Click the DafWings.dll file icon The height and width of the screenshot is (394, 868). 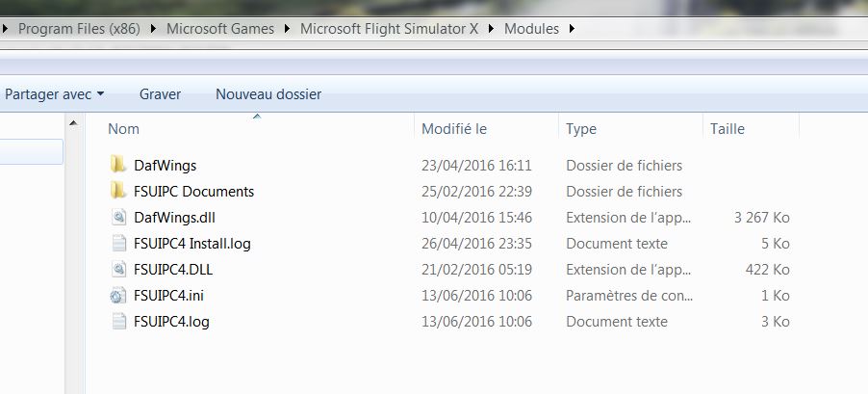pos(118,217)
